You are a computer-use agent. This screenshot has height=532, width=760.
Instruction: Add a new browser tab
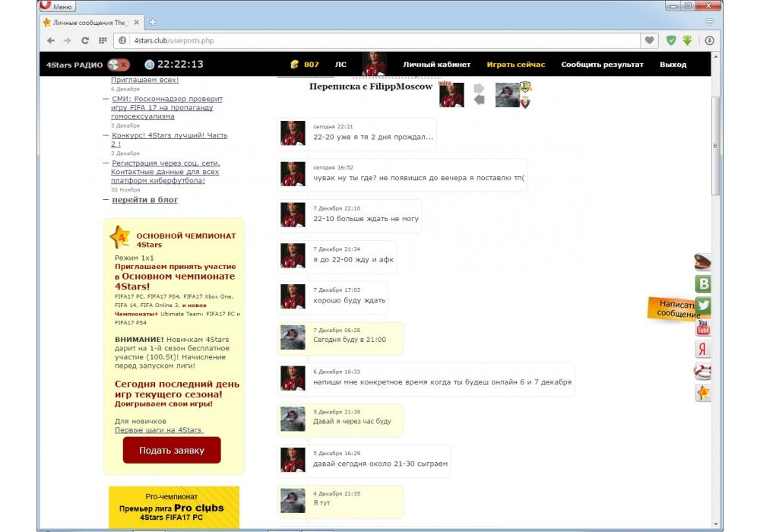click(x=152, y=22)
